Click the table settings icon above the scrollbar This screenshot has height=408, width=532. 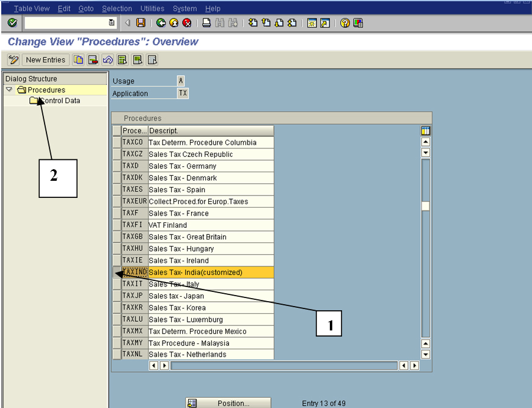(x=426, y=131)
